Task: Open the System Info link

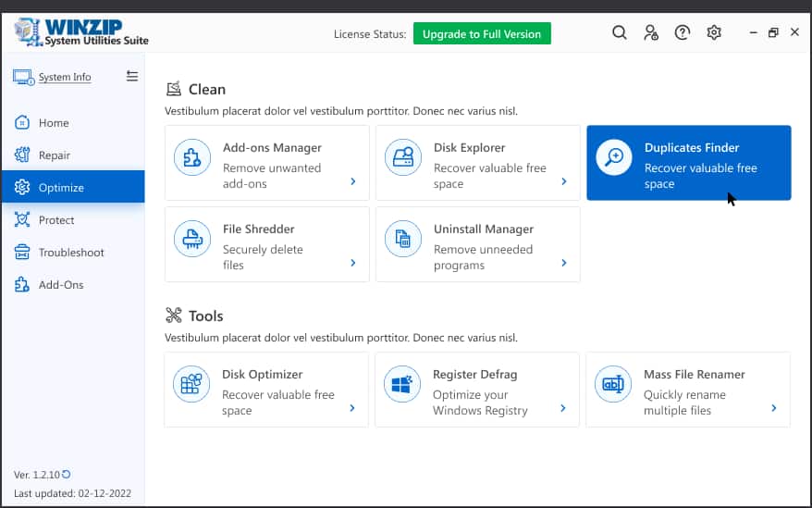Action: click(x=65, y=77)
